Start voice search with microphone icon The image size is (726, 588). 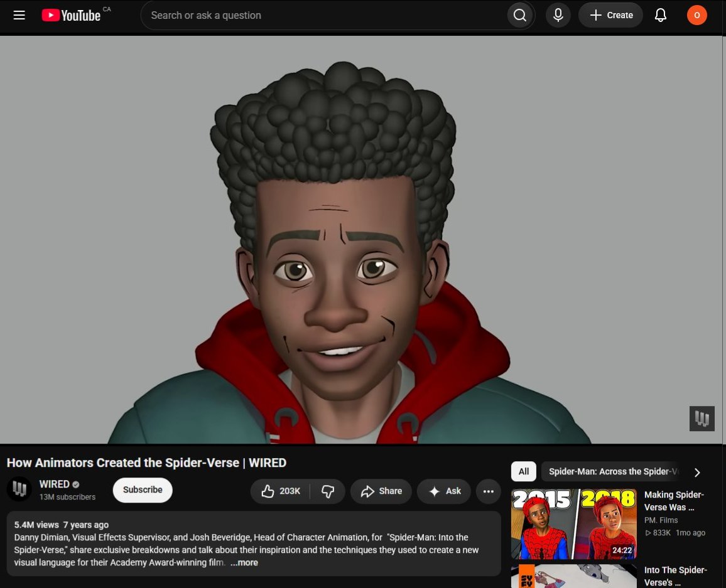(558, 15)
